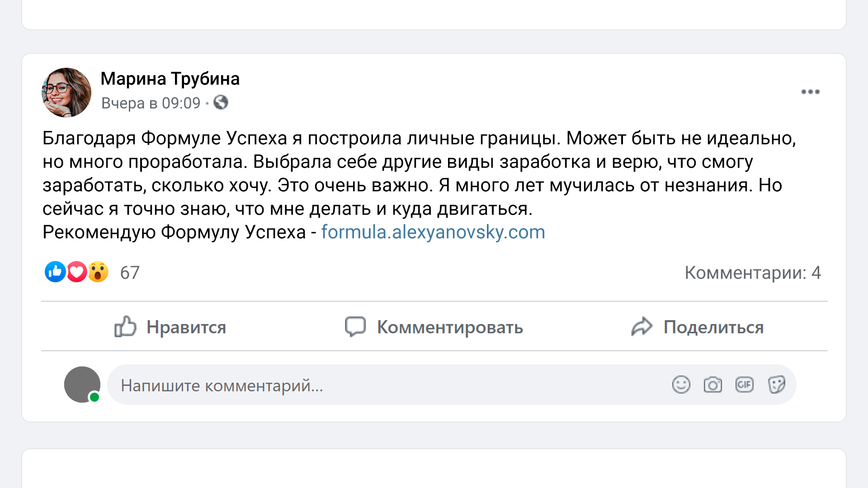
Task: Click the post timestamp Вчера в 09:09
Action: coord(151,103)
